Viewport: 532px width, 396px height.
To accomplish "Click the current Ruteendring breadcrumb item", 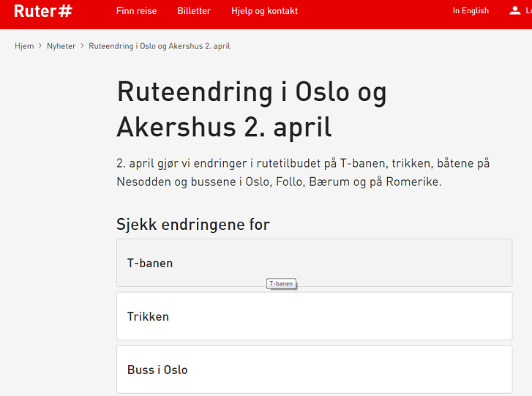I will [160, 46].
